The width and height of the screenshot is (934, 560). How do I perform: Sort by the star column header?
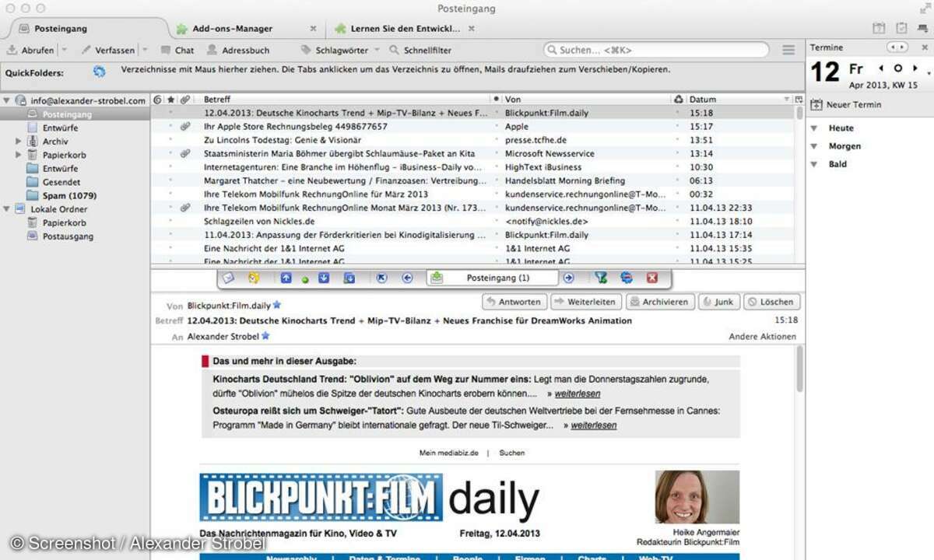coord(171,100)
